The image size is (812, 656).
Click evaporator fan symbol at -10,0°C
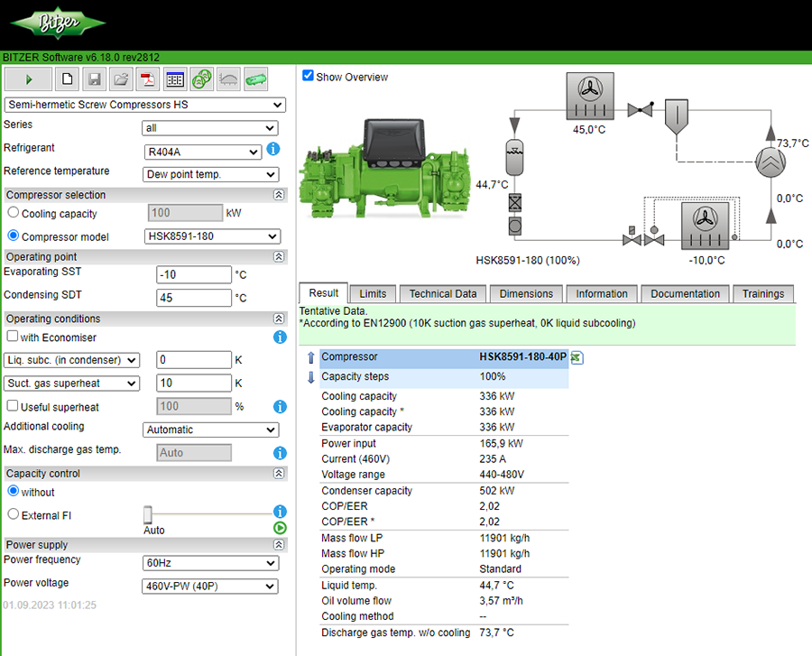click(x=705, y=226)
